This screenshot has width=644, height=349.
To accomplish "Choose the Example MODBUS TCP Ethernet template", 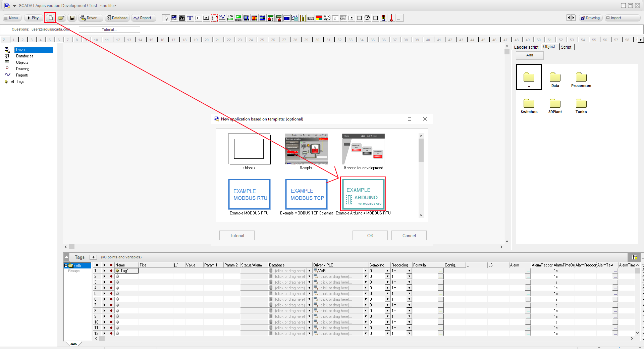I will 306,194.
